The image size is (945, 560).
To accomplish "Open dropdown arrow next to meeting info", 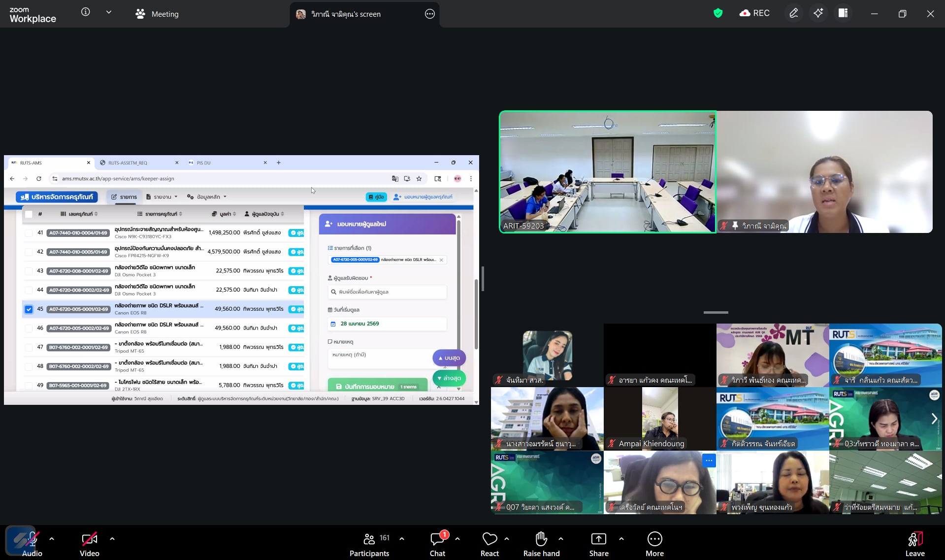I will tap(109, 12).
